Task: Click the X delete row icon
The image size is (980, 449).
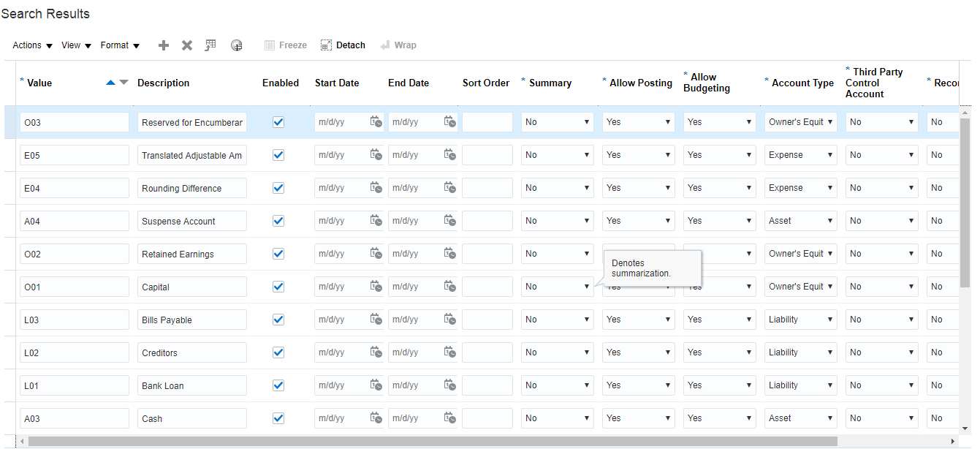Action: click(x=187, y=45)
